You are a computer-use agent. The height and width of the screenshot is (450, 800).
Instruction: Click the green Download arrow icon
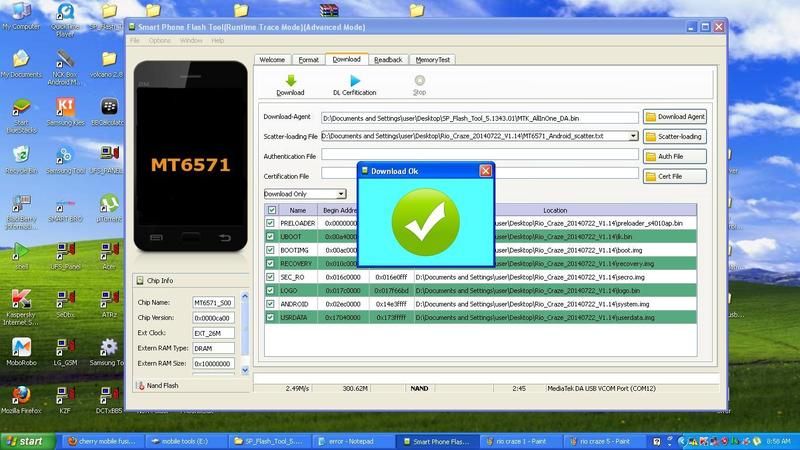coord(290,81)
